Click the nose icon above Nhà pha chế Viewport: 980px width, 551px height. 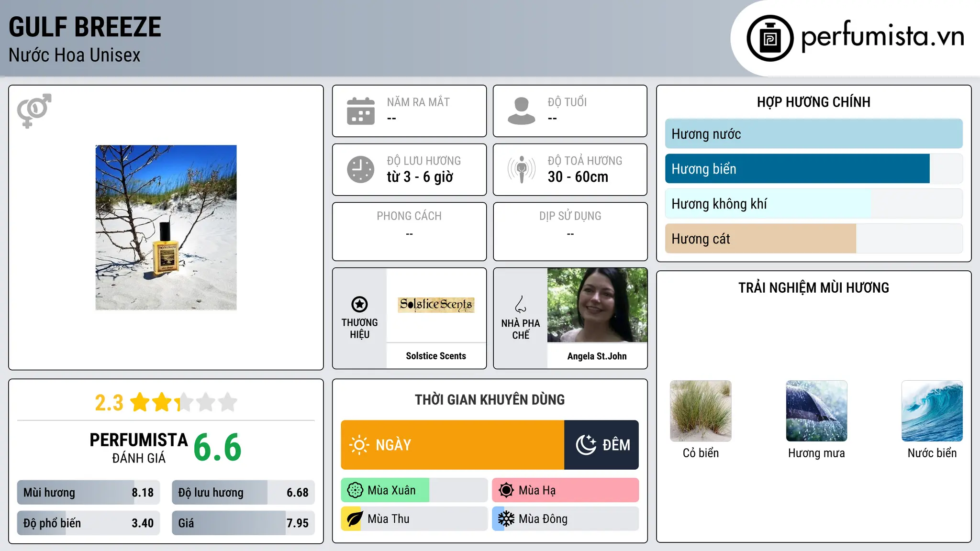(521, 304)
